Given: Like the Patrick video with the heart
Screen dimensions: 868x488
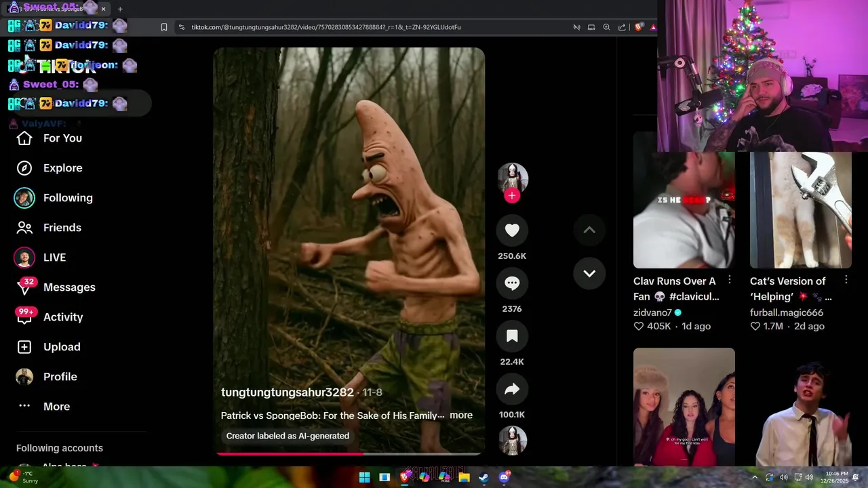Looking at the screenshot, I should point(512,230).
